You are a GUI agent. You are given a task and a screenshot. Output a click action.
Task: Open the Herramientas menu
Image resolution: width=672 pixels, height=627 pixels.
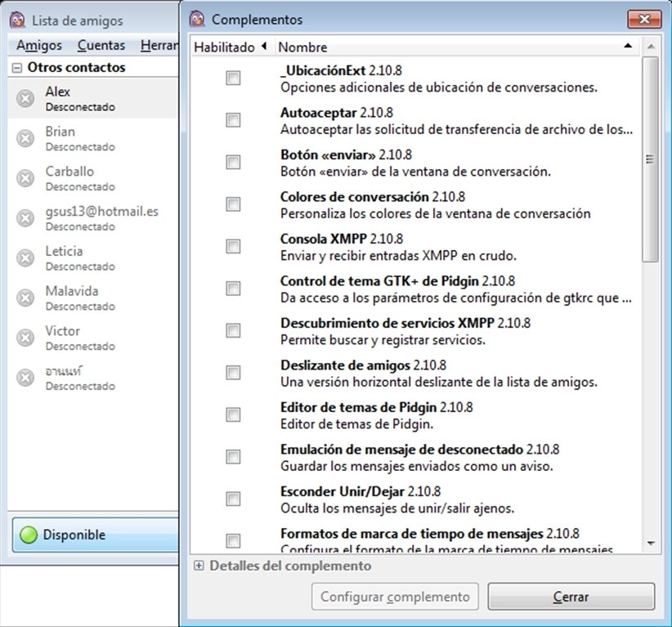(x=159, y=45)
